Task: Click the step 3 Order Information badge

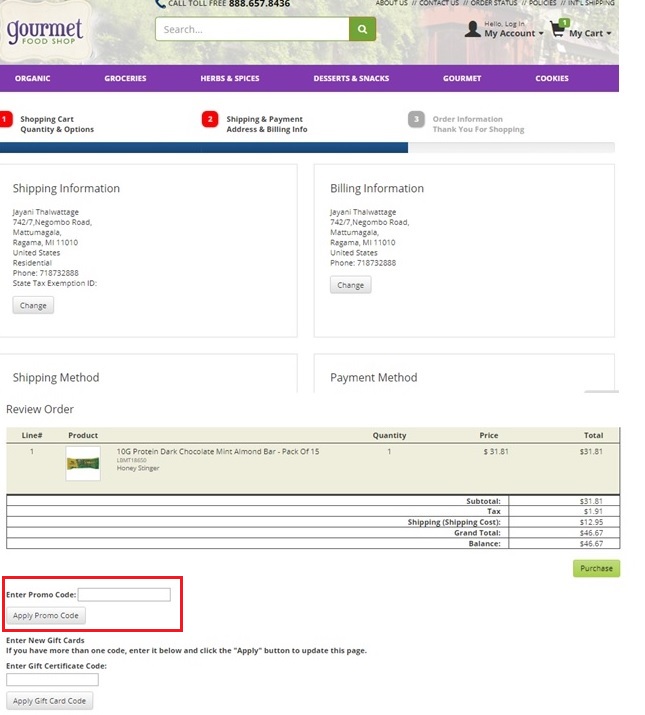Action: [x=416, y=119]
